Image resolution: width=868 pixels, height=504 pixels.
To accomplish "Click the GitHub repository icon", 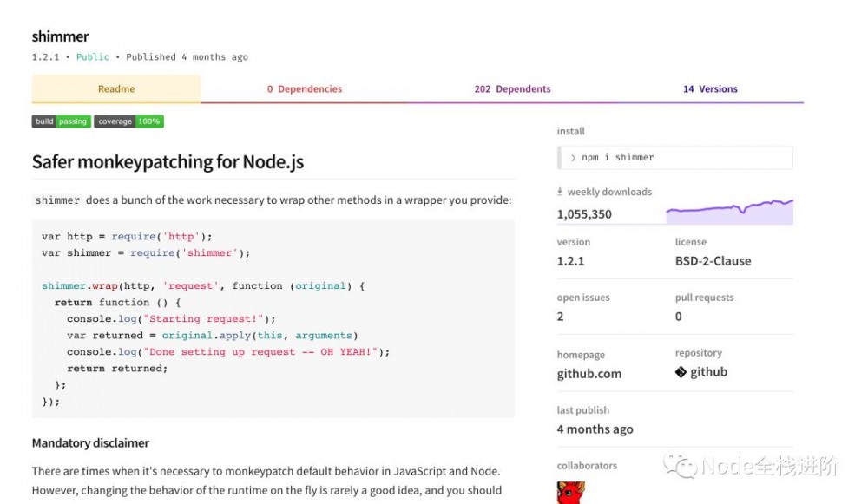I will (x=681, y=371).
